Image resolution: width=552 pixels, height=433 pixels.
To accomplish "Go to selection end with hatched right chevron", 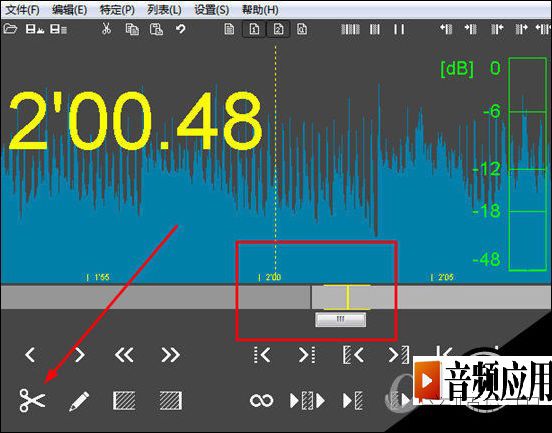I will coord(399,354).
